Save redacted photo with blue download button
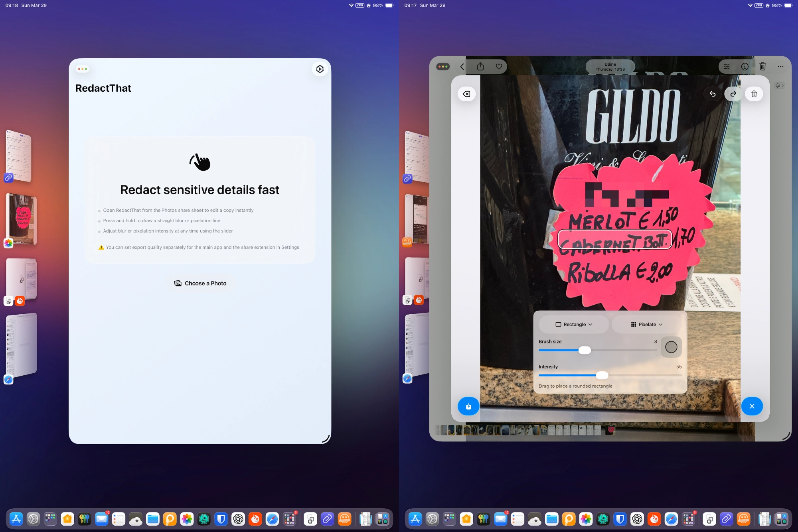Image resolution: width=798 pixels, height=532 pixels. 468,406
